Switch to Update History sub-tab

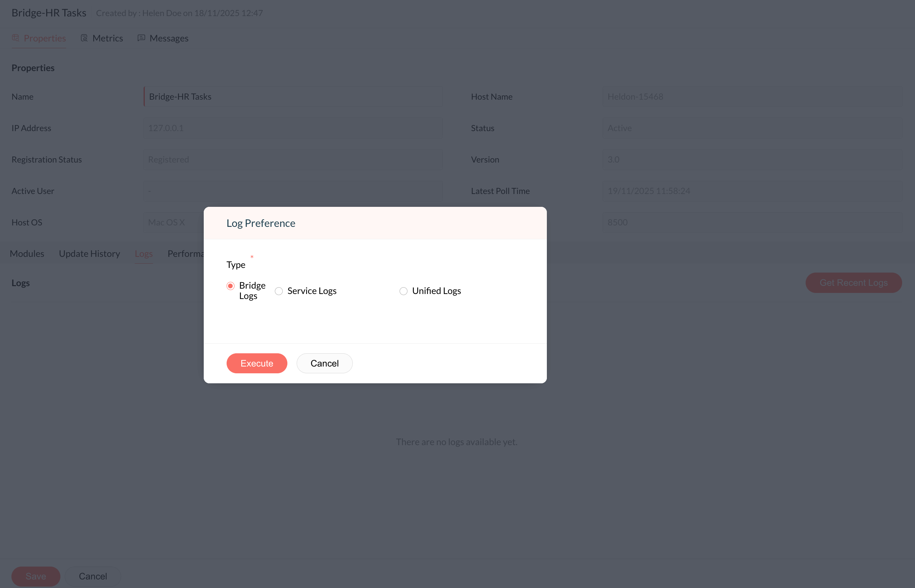pyautogui.click(x=89, y=254)
